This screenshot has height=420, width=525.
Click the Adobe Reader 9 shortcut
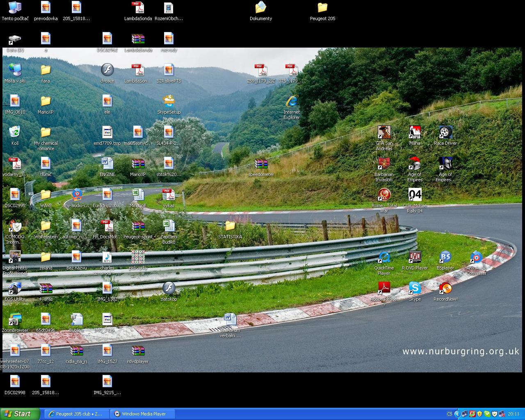[384, 289]
